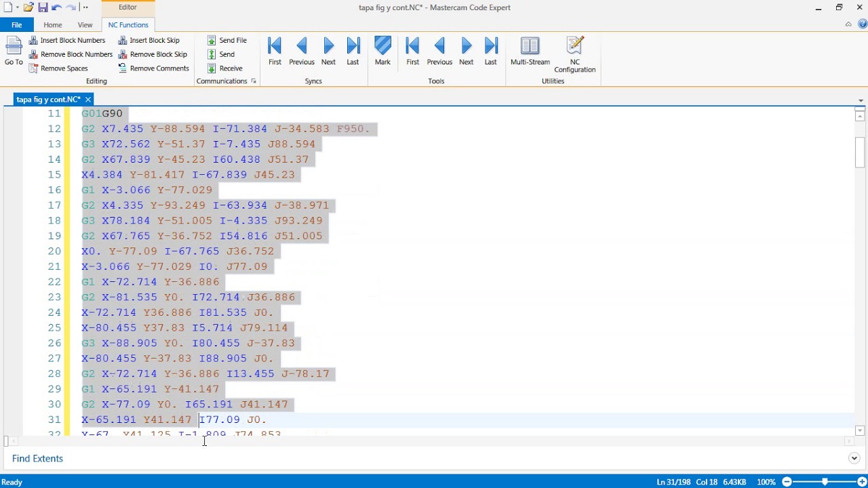Image resolution: width=868 pixels, height=488 pixels.
Task: Open Communications dialog launcher
Action: point(254,81)
